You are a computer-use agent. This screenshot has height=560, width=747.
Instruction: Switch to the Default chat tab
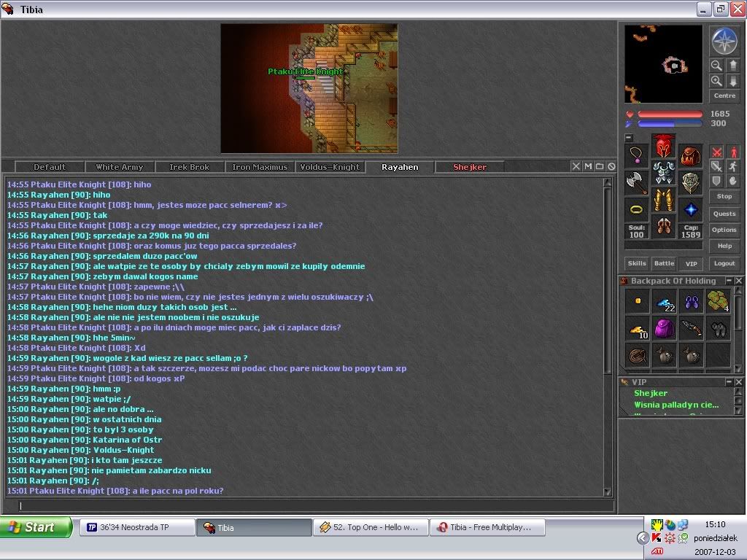pos(50,167)
